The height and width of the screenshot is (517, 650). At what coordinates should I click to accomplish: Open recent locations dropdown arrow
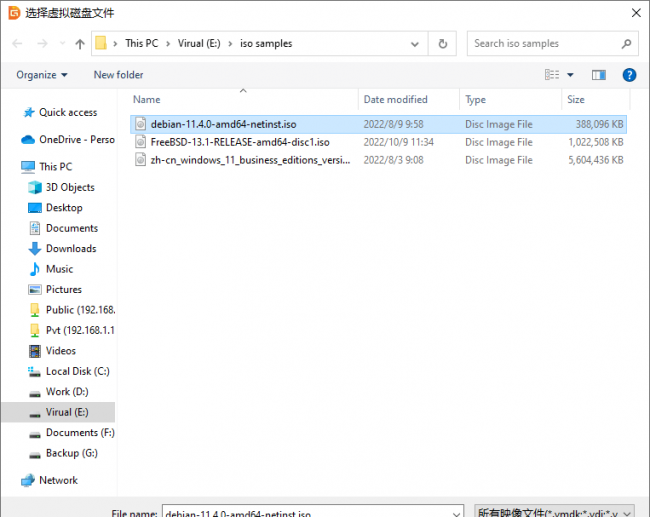(62, 44)
